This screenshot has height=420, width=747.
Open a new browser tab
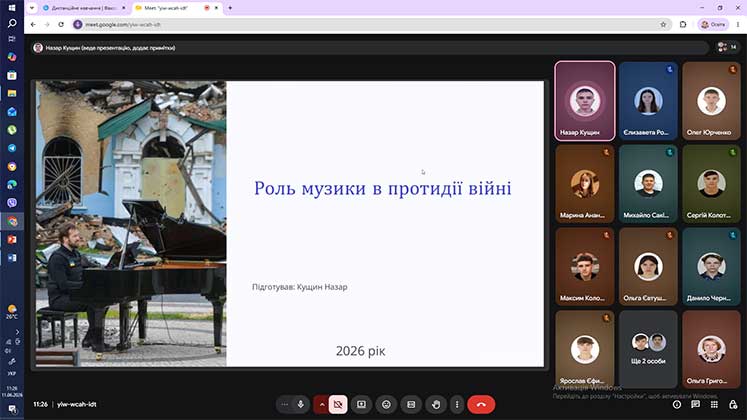[x=230, y=8]
